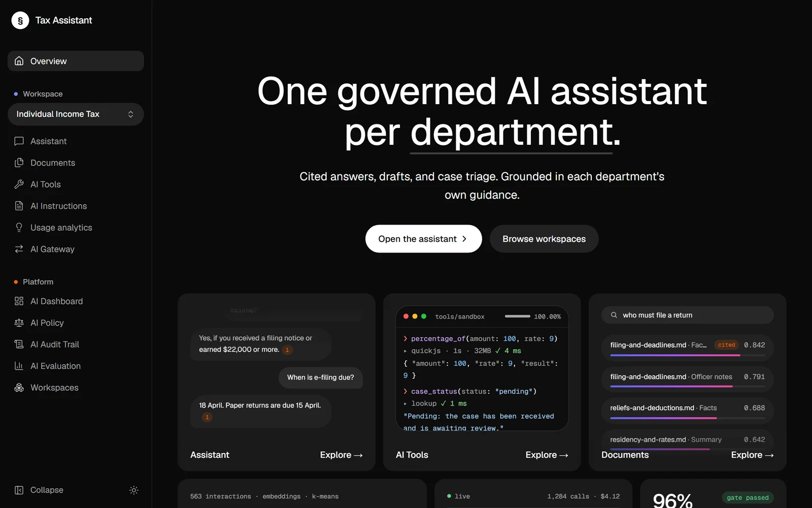812x508 pixels.
Task: Click the search magnifier icon in Documents card
Action: (614, 315)
